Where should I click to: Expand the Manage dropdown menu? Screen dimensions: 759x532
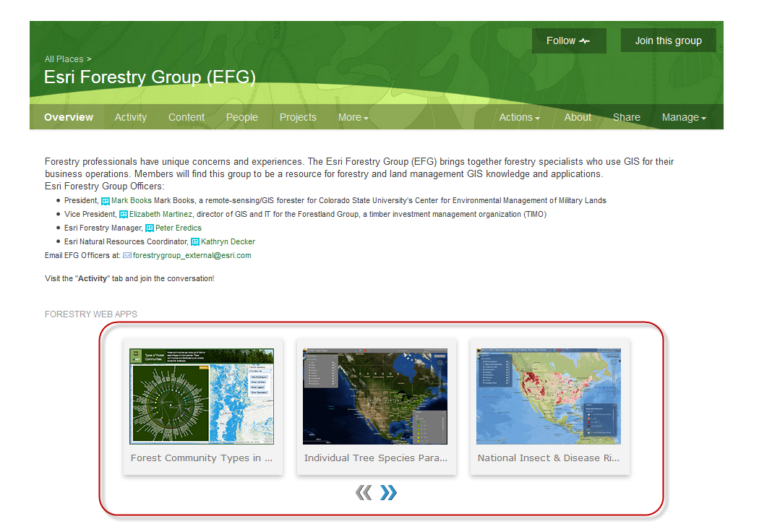coord(684,117)
